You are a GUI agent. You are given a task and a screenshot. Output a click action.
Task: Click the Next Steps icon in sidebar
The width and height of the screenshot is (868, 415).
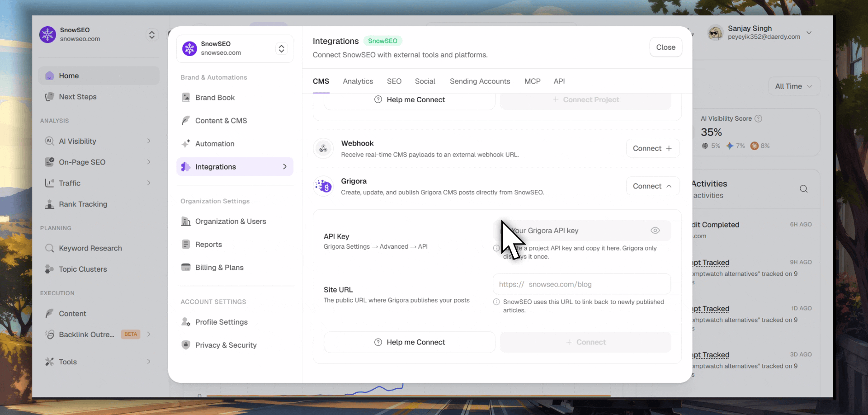point(50,97)
